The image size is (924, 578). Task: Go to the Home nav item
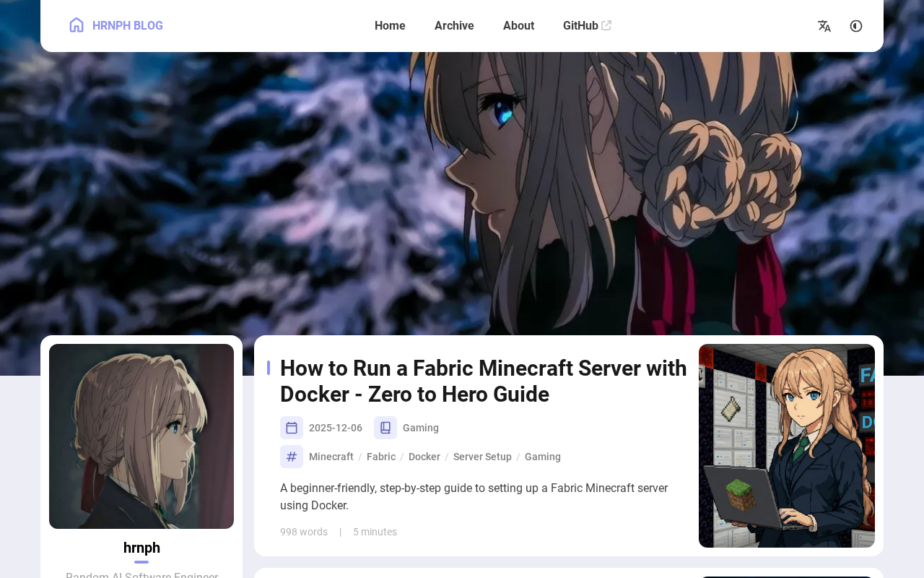click(x=390, y=26)
